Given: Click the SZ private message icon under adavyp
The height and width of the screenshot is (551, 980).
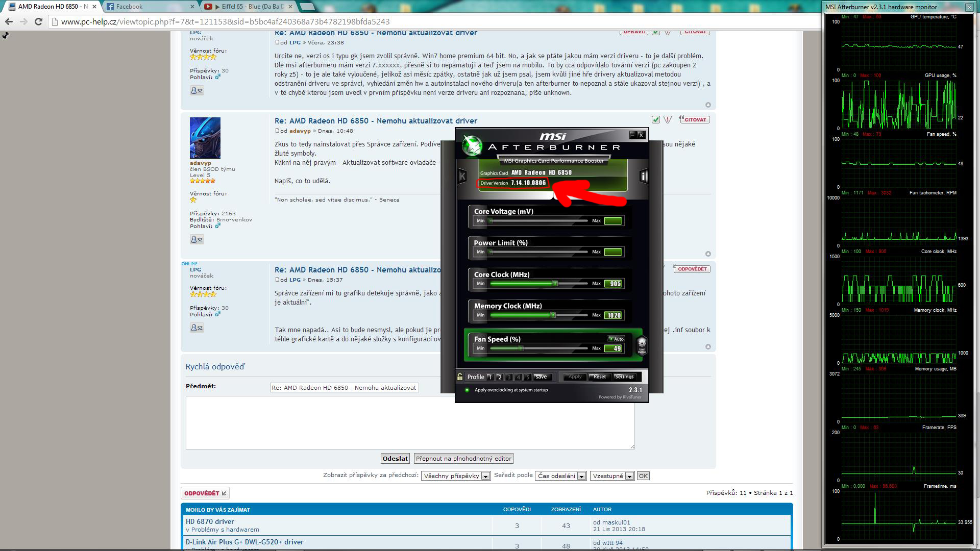Looking at the screenshot, I should click(x=197, y=239).
